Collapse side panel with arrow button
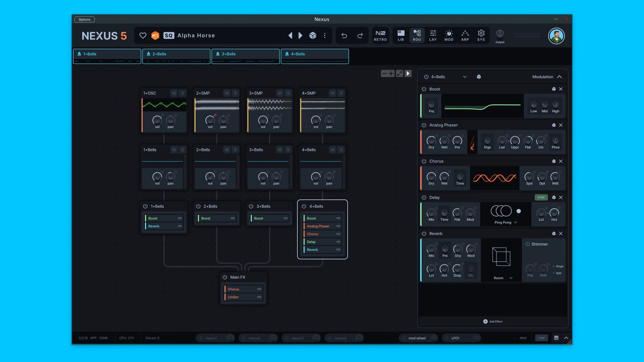The width and height of the screenshot is (644, 362). [408, 73]
